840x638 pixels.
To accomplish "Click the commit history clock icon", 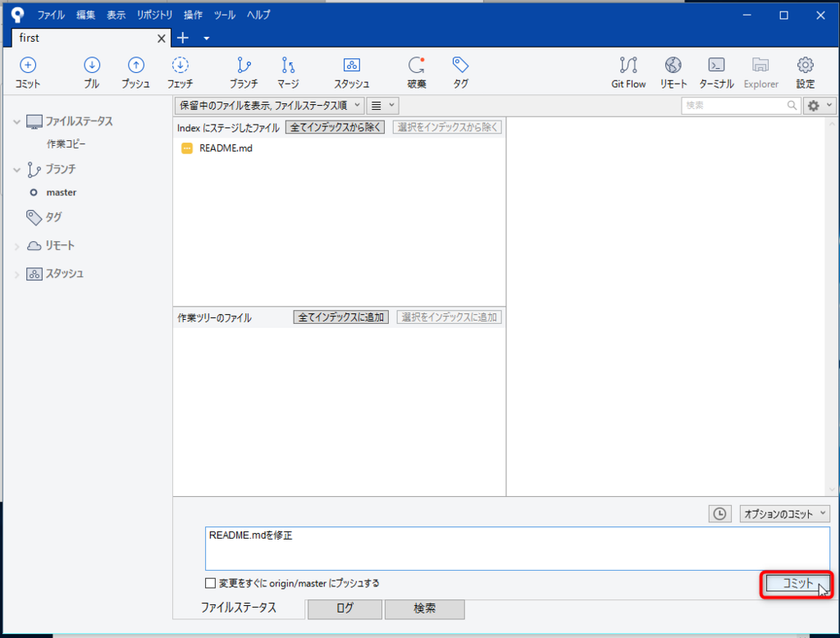I will click(x=719, y=513).
